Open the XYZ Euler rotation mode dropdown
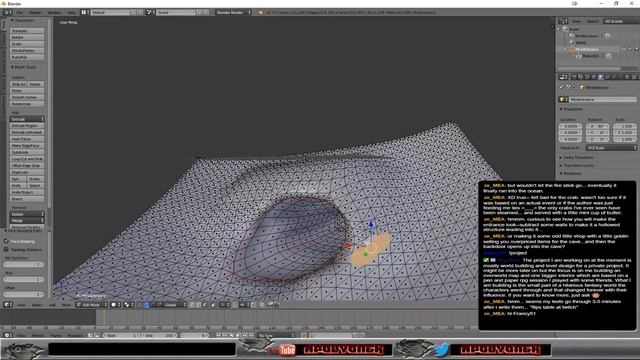Image resolution: width=640 pixels, height=360 pixels. 611,148
